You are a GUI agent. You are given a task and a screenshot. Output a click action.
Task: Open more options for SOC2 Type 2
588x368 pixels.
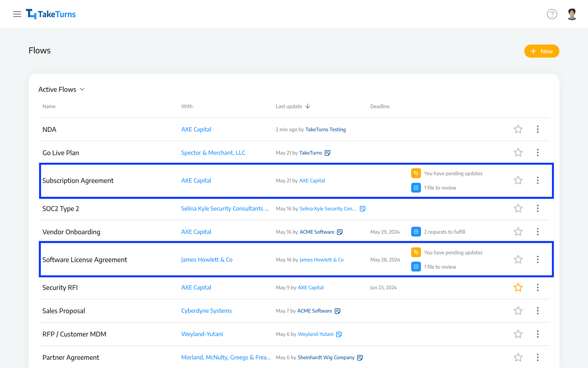(x=538, y=208)
